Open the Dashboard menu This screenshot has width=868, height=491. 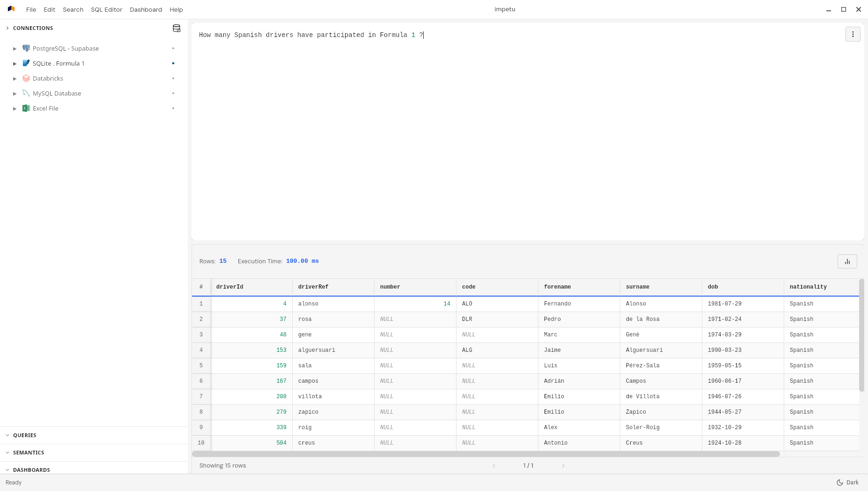[146, 9]
